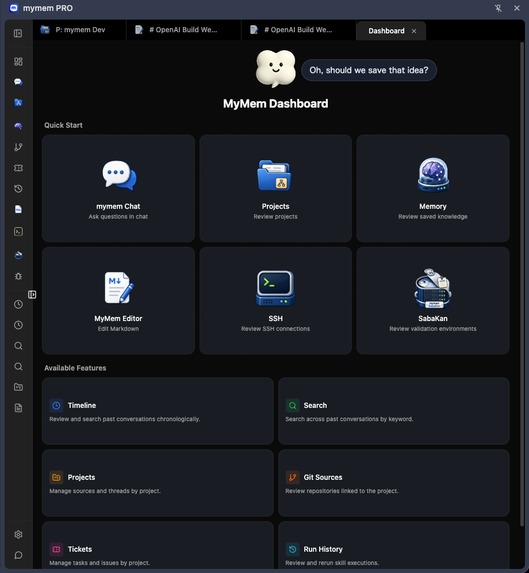Close the mymem PRO window

pyautogui.click(x=517, y=8)
